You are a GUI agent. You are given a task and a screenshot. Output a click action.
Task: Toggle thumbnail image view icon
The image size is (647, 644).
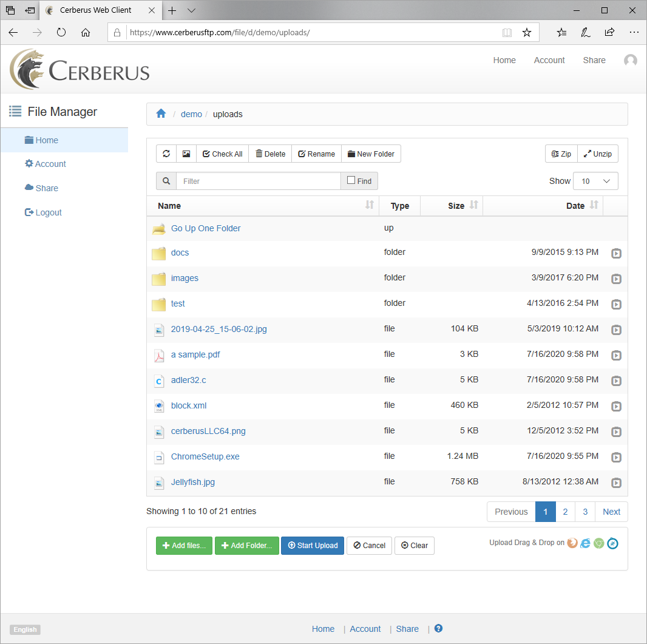[186, 154]
